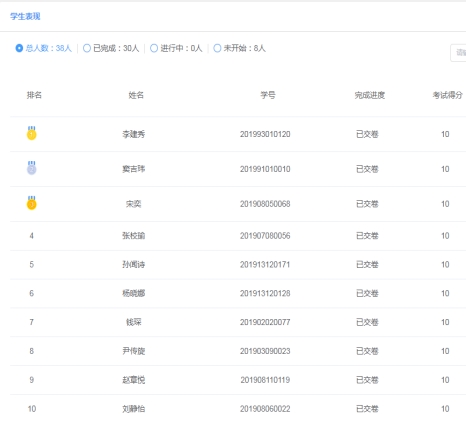Click the name cell in row ranked 4
The height and width of the screenshot is (423, 466).
134,236
